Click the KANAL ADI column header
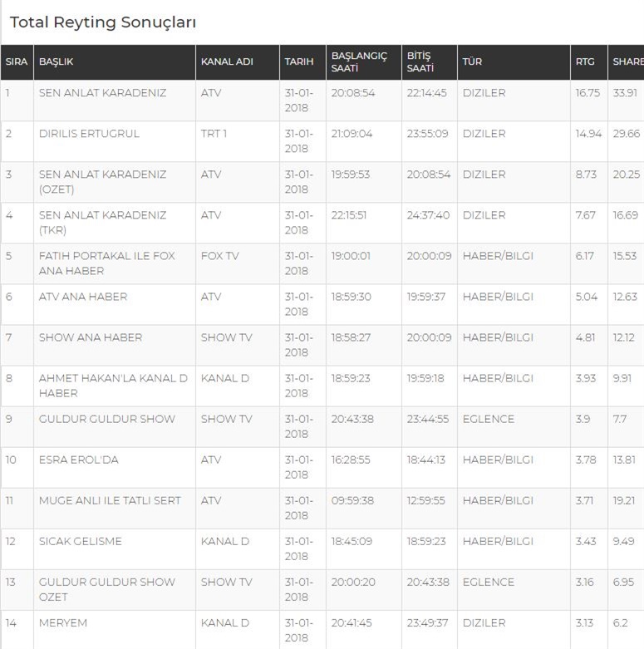 tap(227, 62)
